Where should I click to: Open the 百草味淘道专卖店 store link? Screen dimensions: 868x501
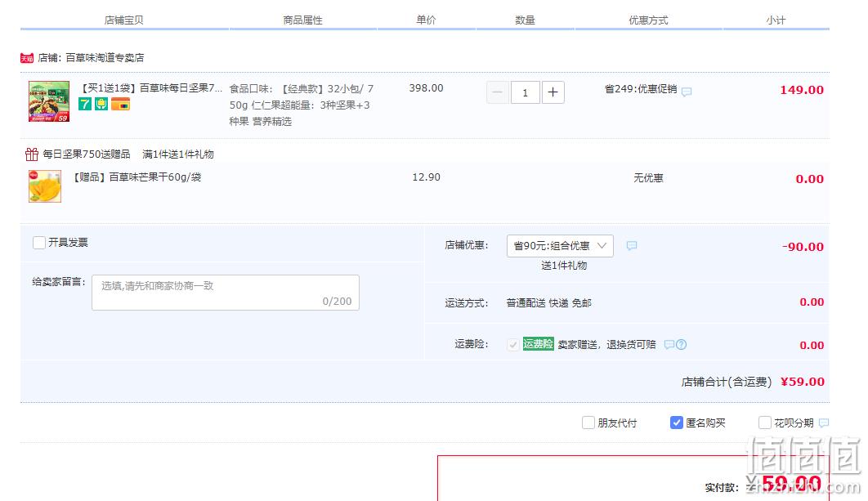point(105,57)
